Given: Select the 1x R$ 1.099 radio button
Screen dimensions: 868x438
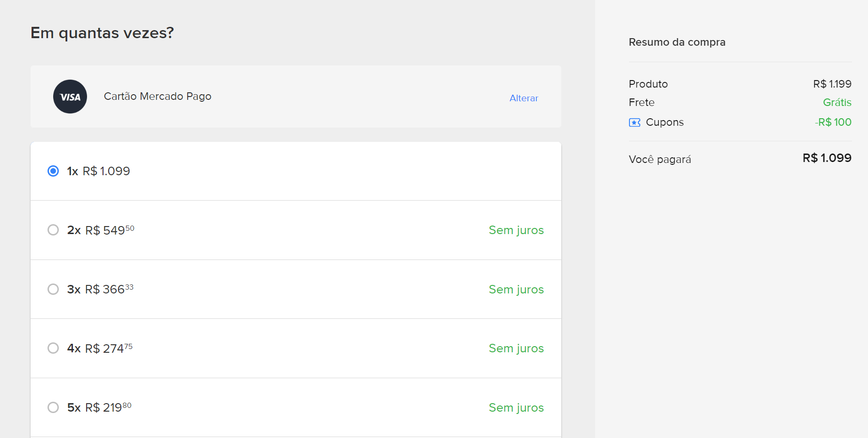Looking at the screenshot, I should (x=53, y=171).
